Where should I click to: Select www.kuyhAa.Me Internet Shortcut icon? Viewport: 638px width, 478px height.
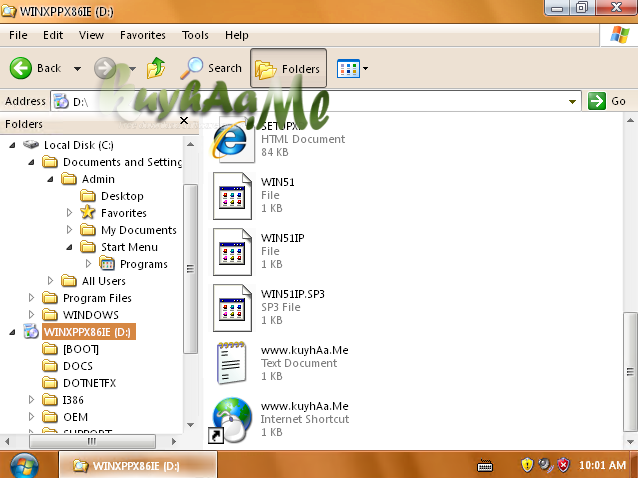tap(232, 420)
